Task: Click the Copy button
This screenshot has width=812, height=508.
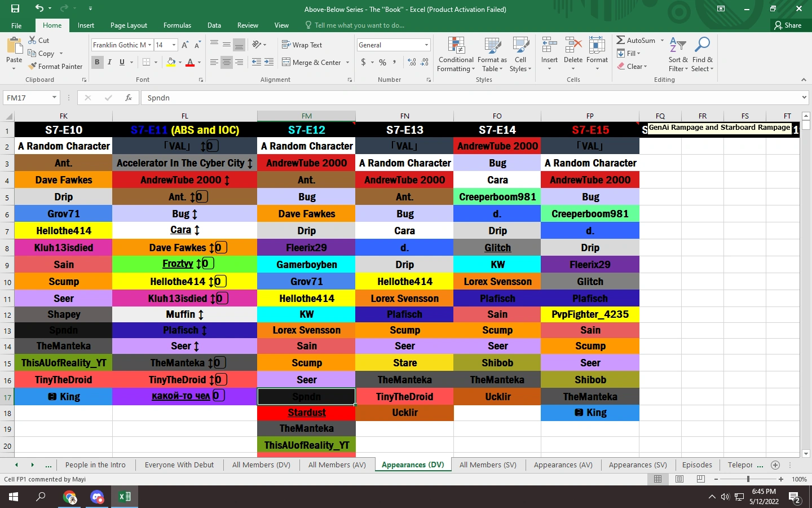Action: coord(41,54)
